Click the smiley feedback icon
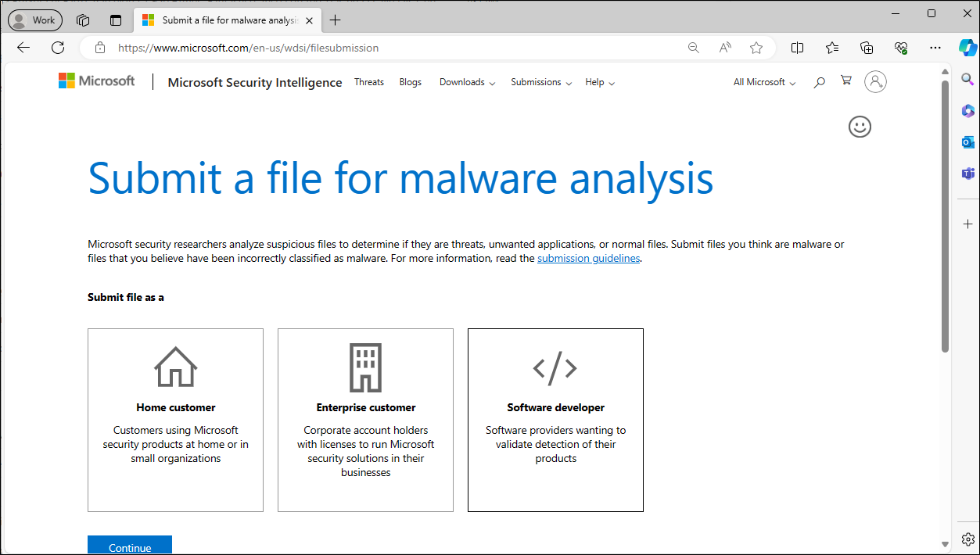This screenshot has width=980, height=555. 860,127
